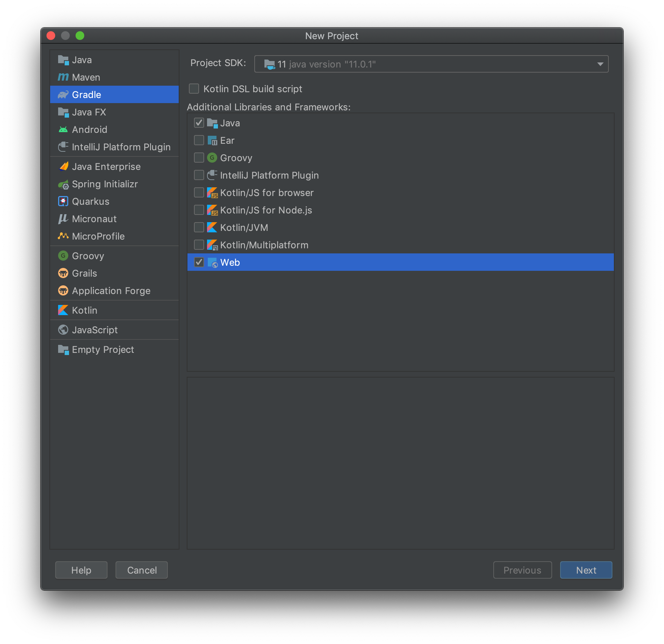Select Android project type
This screenshot has width=664, height=644.
tap(114, 130)
